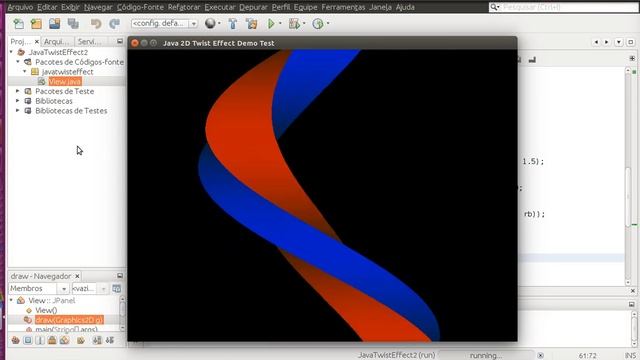
Task: Open the Depurar menu
Action: point(253,7)
